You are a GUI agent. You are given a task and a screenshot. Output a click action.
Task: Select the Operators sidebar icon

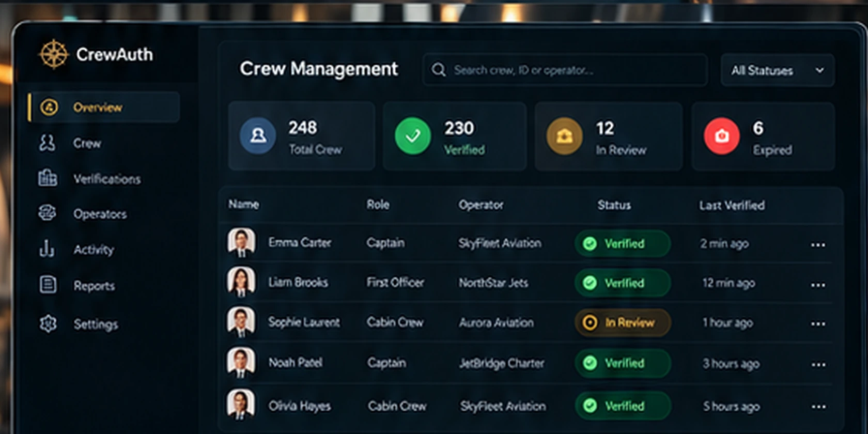(x=48, y=213)
